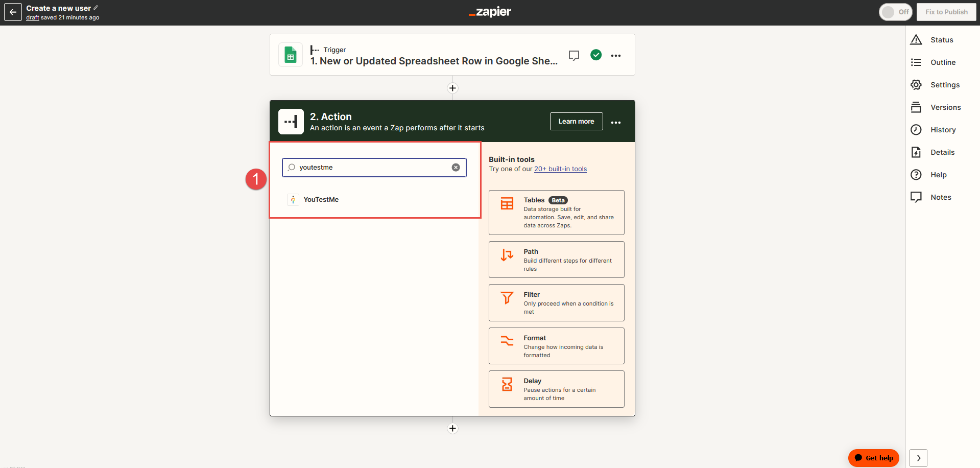Open Action step three-dot menu
980x468 pixels.
(x=616, y=122)
